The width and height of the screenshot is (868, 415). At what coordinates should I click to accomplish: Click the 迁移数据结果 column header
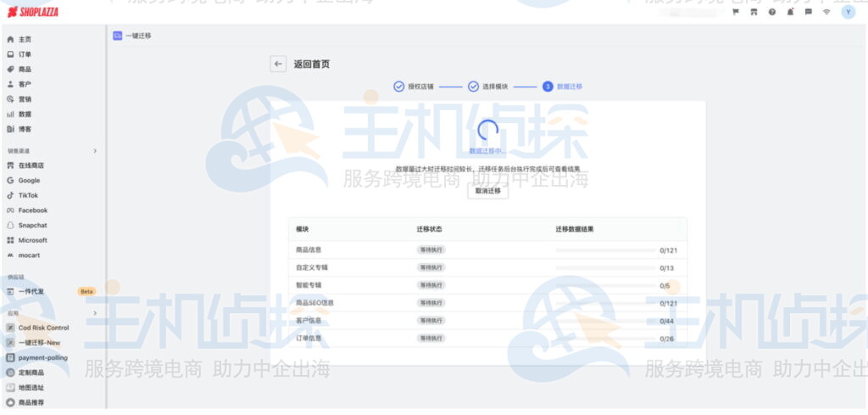coord(575,229)
